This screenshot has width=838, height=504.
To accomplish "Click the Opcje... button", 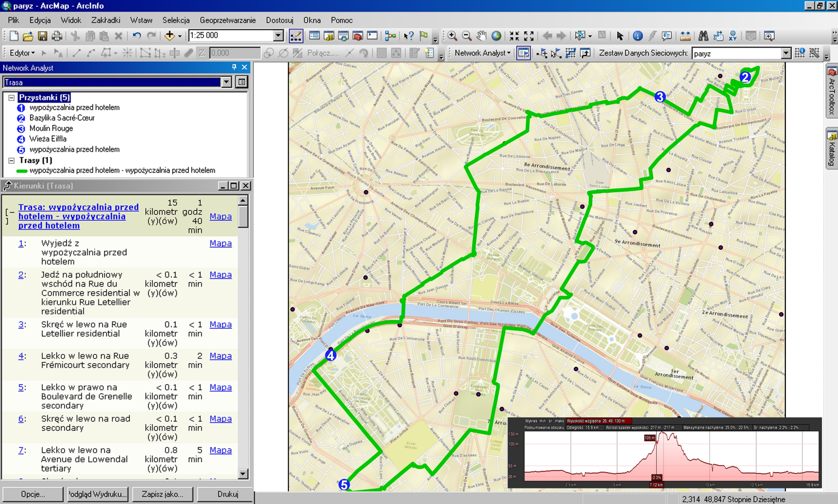I will click(x=33, y=494).
